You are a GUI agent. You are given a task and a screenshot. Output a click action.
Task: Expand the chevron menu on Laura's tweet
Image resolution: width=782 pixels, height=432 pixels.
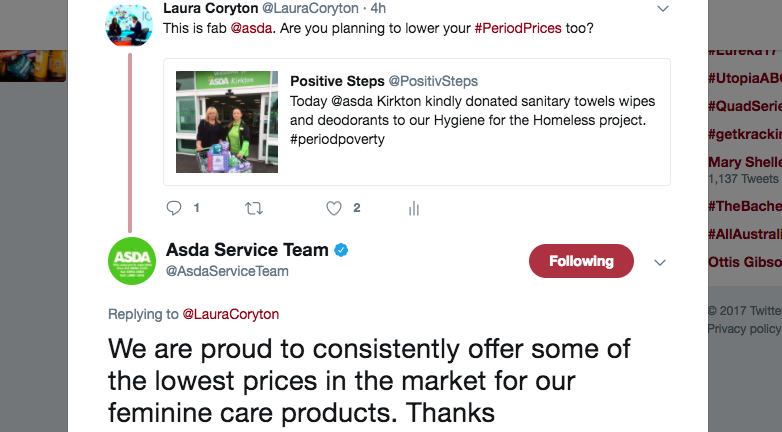[662, 8]
